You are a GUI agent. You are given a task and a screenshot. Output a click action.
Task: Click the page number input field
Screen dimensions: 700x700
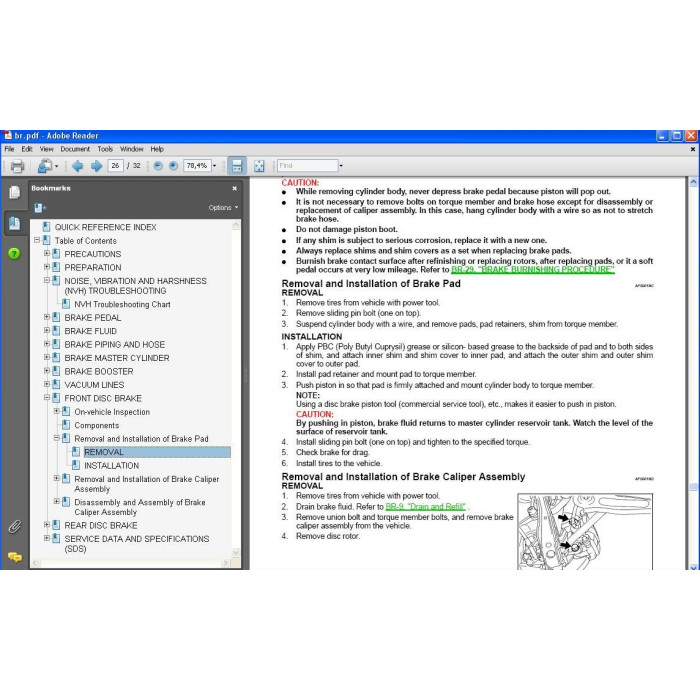pos(115,166)
